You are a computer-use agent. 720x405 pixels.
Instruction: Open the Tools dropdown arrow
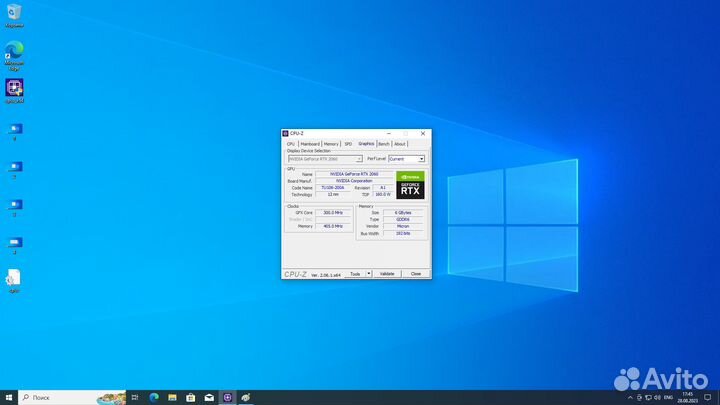[368, 274]
